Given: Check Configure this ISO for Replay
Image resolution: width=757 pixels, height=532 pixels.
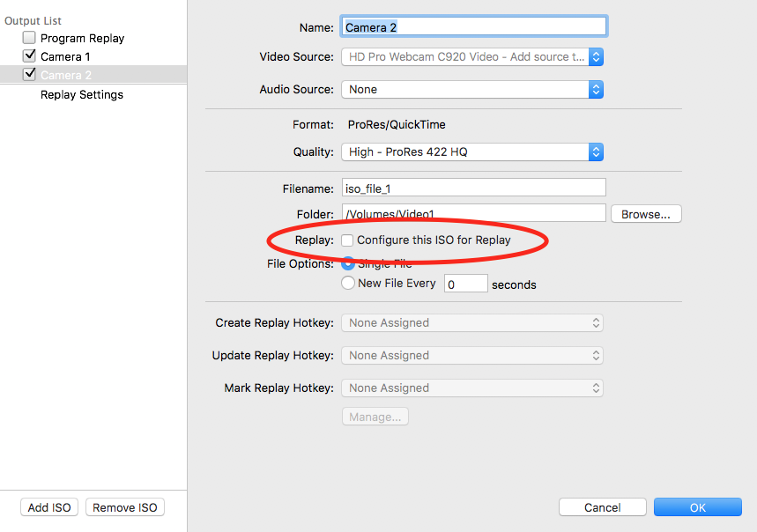Looking at the screenshot, I should (348, 240).
